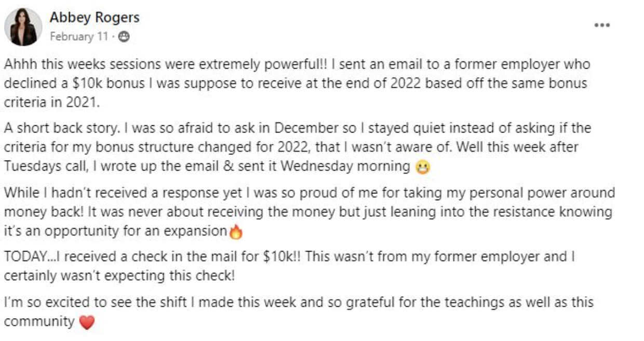The height and width of the screenshot is (341, 644).
Task: Click the grimacing face emoji after 'Wednesday morning'
Action: (423, 167)
